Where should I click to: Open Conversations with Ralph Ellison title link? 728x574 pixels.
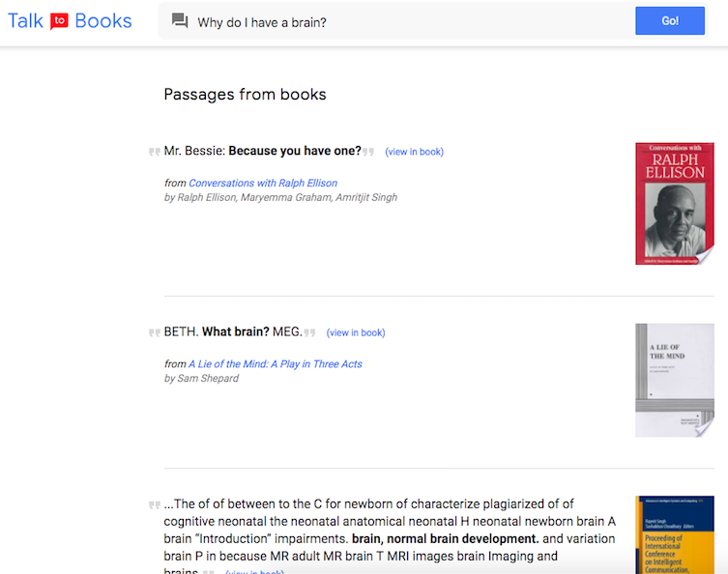pyautogui.click(x=263, y=183)
